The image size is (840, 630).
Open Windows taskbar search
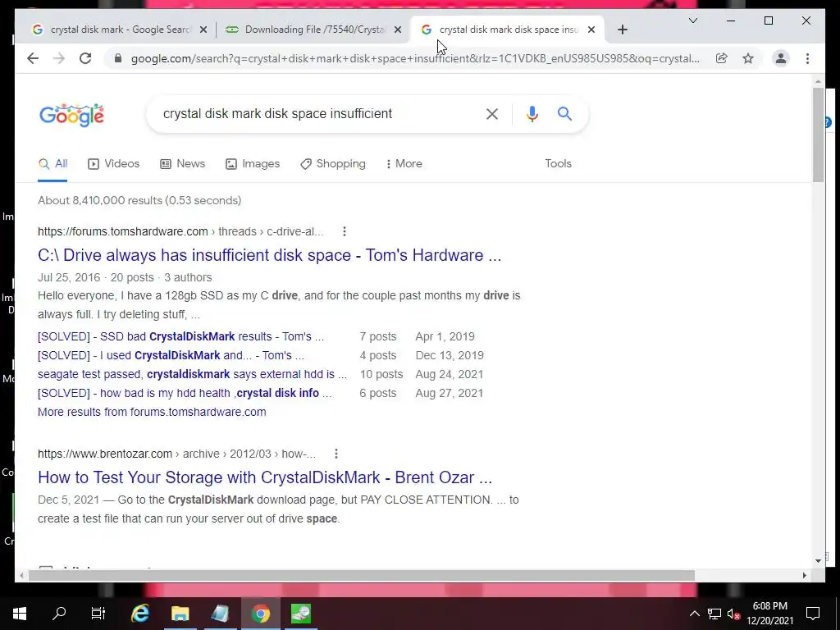click(59, 614)
